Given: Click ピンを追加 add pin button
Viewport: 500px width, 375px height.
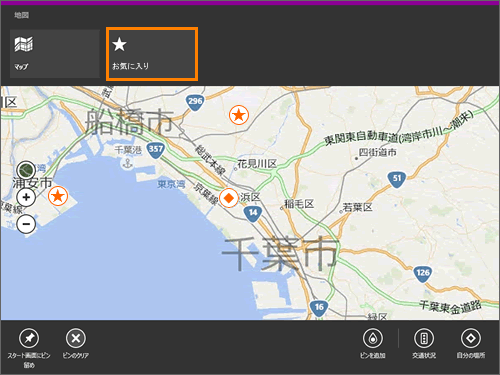Looking at the screenshot, I should pos(373,343).
